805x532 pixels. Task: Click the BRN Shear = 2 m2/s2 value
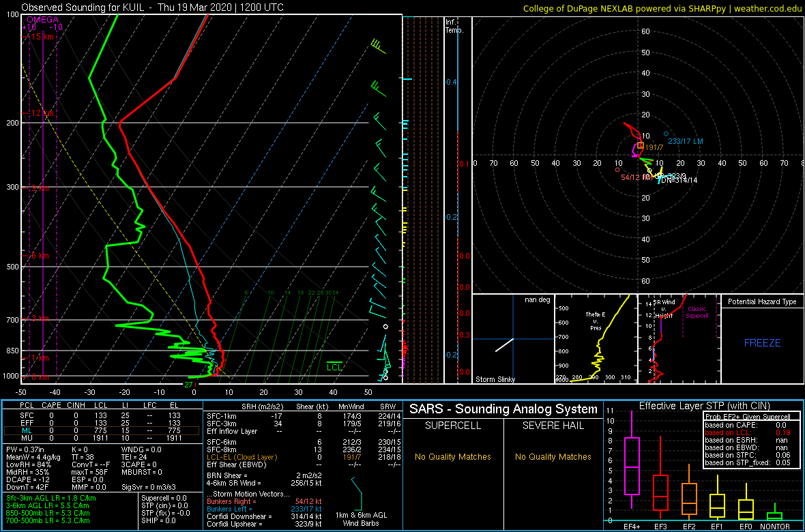(264, 475)
